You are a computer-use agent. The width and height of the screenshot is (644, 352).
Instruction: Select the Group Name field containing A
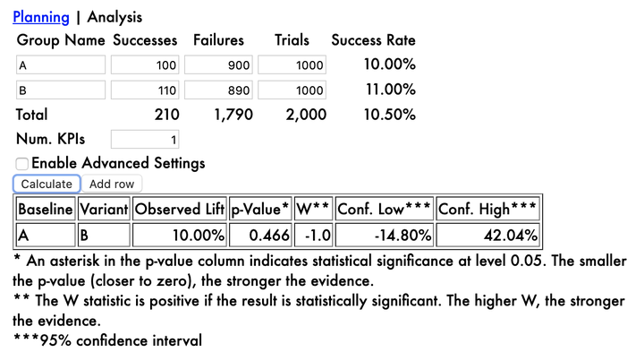tap(61, 65)
